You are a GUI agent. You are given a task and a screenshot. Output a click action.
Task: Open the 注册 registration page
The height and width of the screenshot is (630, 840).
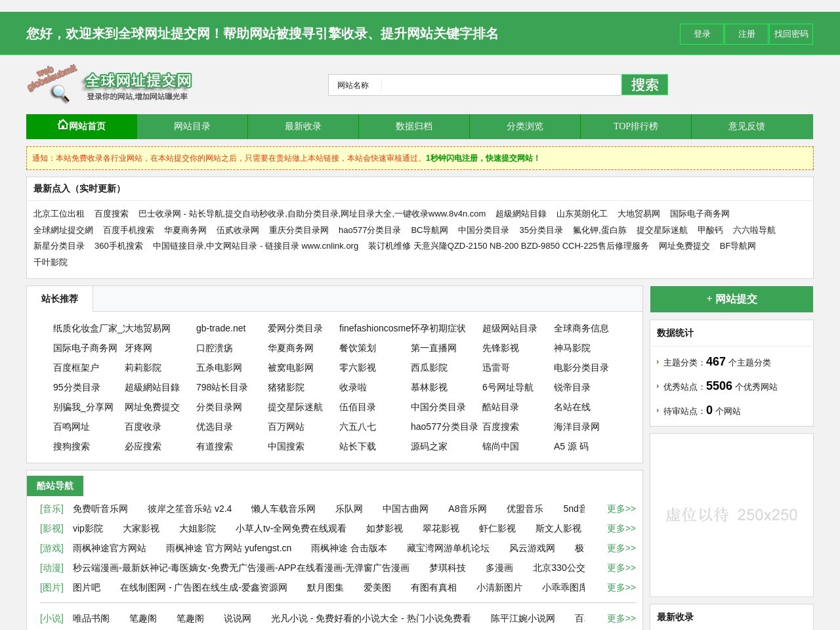tap(746, 34)
